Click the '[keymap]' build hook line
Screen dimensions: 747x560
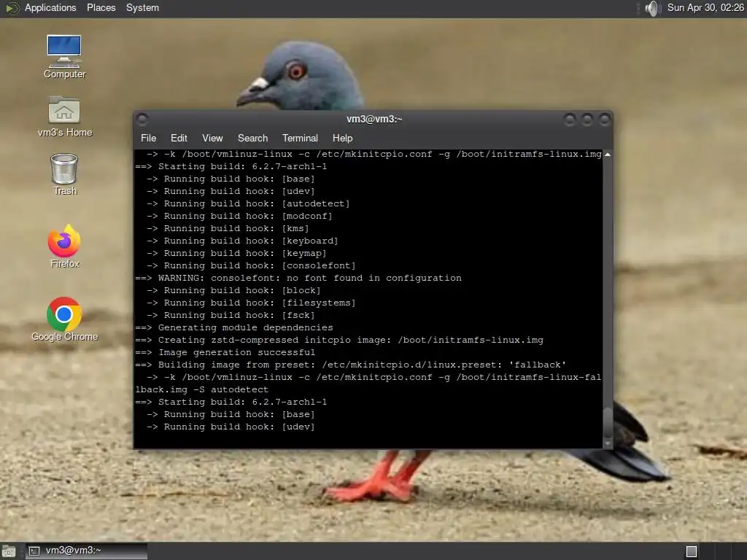[236, 253]
